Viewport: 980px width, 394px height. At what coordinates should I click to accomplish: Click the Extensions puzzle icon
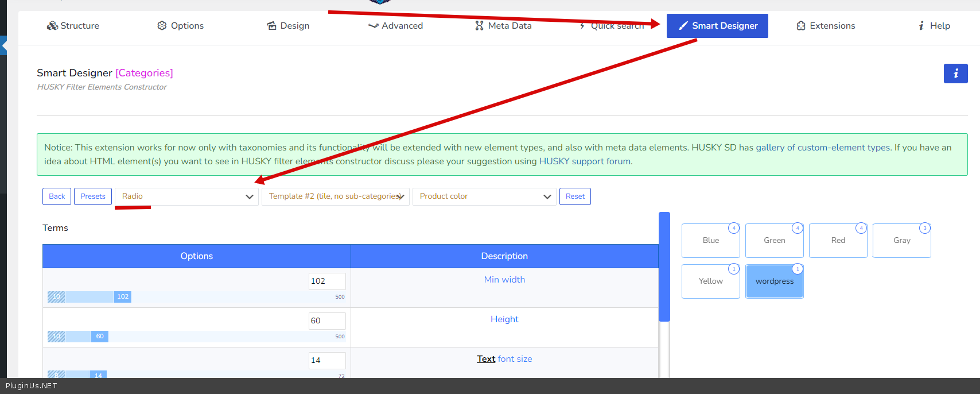pyautogui.click(x=801, y=26)
